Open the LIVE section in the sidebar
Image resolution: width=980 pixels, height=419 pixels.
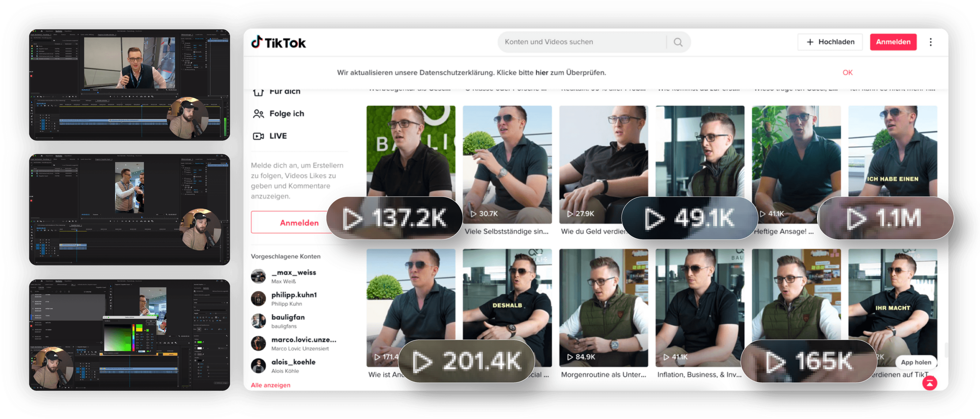click(x=270, y=135)
